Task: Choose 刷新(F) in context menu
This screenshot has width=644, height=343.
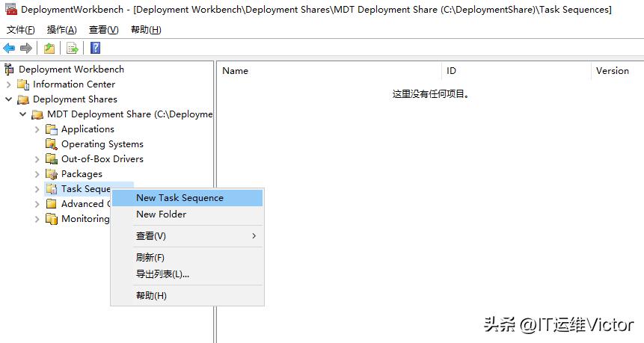Action: [x=187, y=258]
